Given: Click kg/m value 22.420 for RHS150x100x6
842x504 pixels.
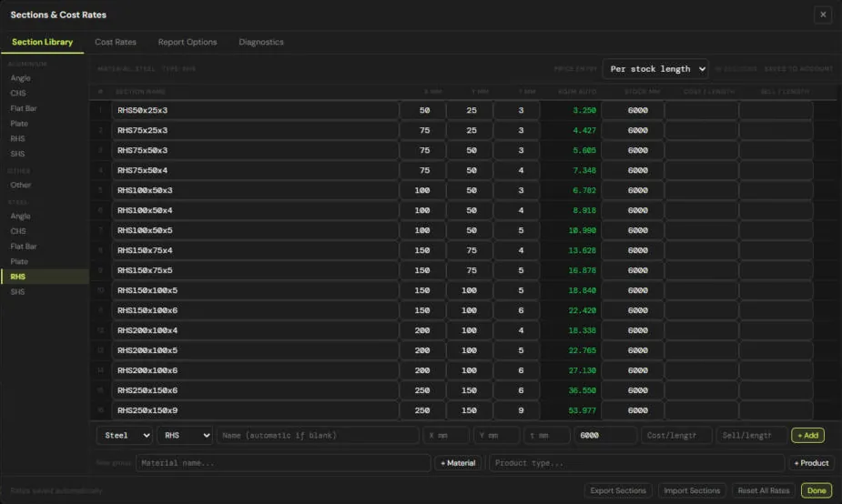Looking at the screenshot, I should [582, 310].
